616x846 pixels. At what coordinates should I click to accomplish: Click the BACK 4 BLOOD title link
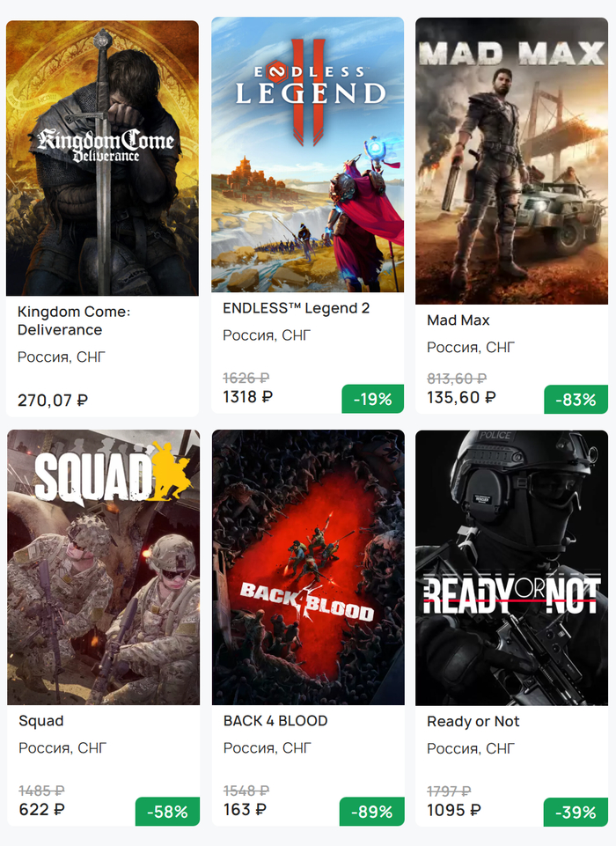(275, 721)
